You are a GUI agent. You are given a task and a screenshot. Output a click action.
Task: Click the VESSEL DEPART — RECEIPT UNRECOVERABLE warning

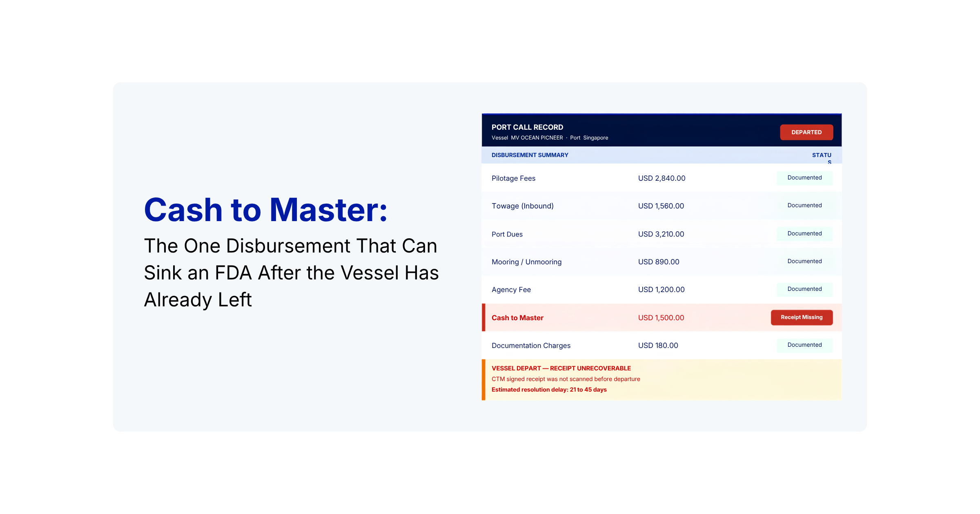[x=561, y=368]
